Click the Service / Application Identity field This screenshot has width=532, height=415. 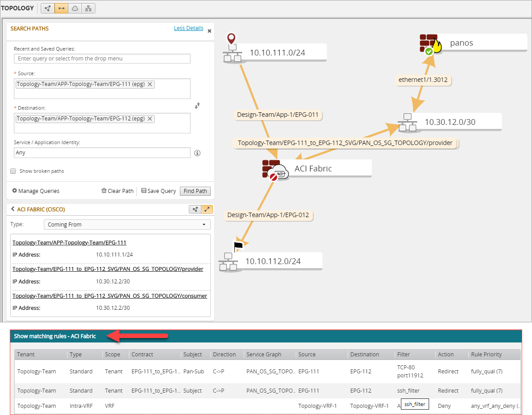coord(102,153)
